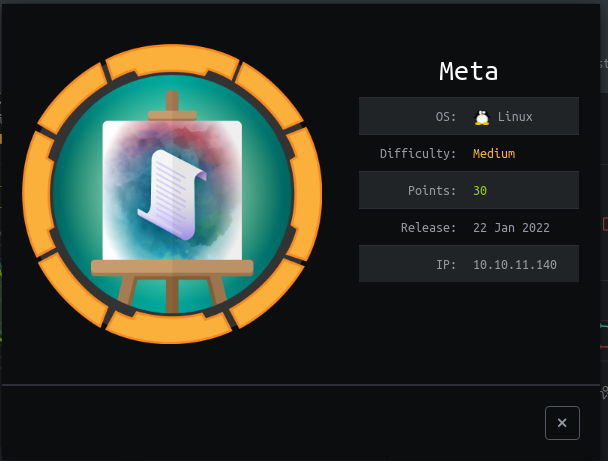Click the Meta machine title
The image size is (608, 461).
[x=469, y=72]
